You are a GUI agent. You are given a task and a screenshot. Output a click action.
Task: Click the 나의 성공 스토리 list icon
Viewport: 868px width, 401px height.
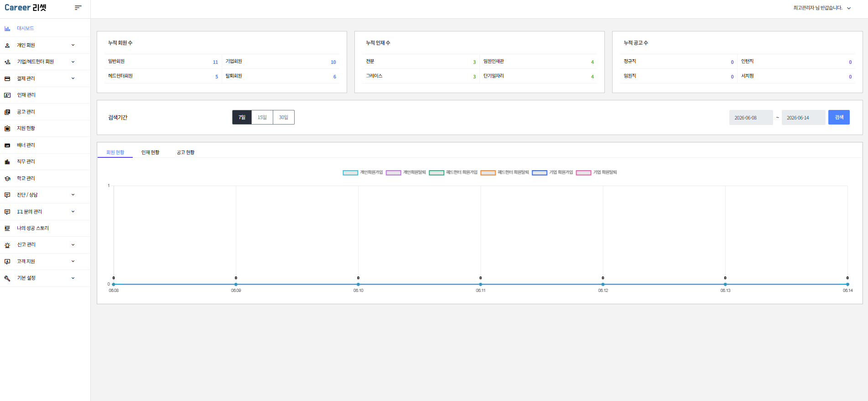(x=7, y=229)
